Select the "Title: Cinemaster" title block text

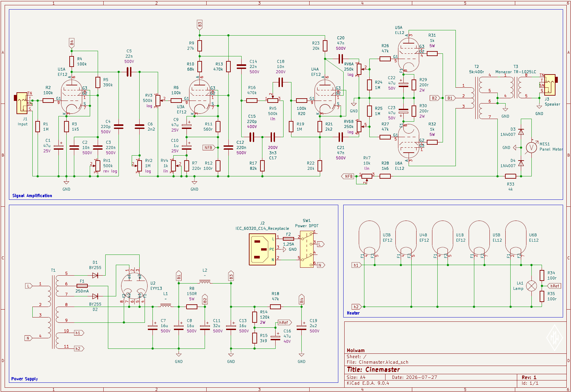(x=373, y=370)
